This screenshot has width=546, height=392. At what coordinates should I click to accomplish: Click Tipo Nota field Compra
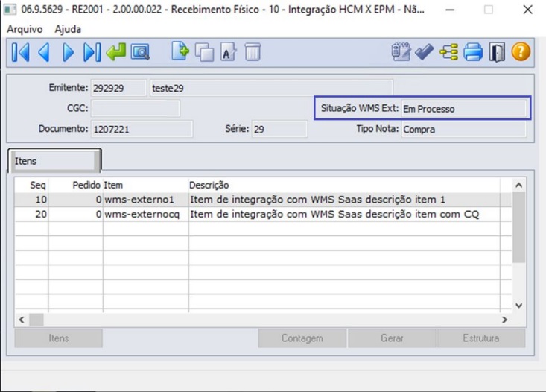464,129
